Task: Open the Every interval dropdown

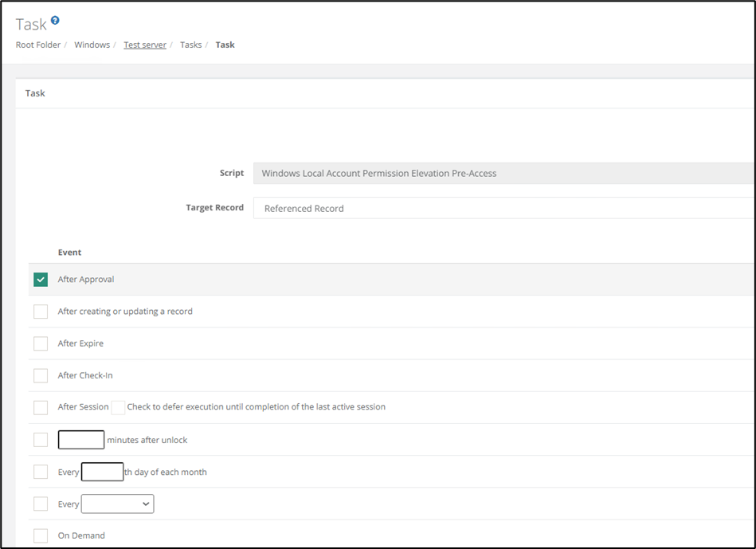Action: tap(117, 504)
